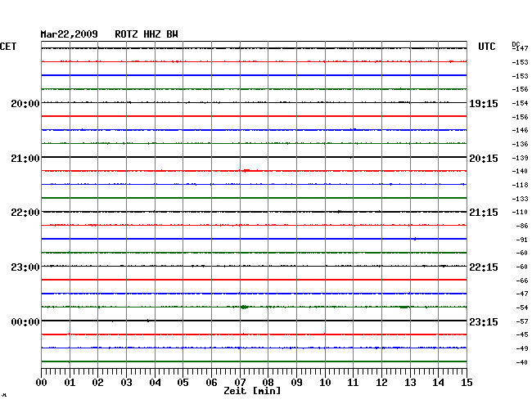Click the green signal burst just before minute 13
The image size is (532, 404).
[x=404, y=307]
